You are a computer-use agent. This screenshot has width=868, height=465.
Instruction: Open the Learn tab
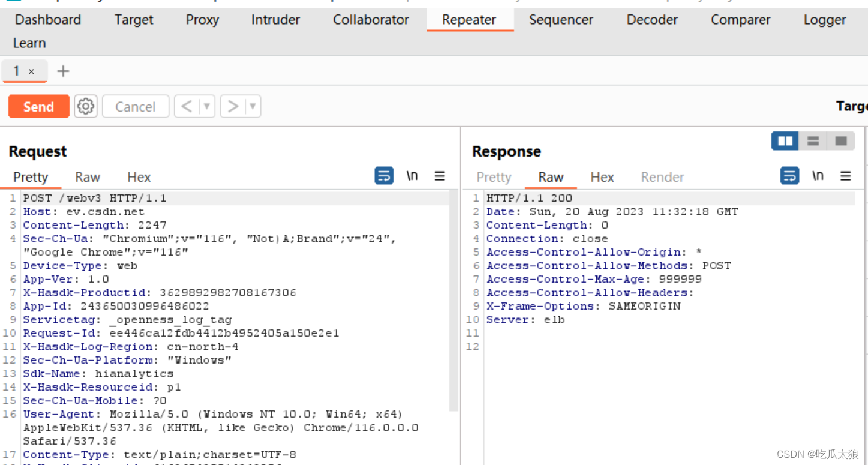(x=29, y=43)
